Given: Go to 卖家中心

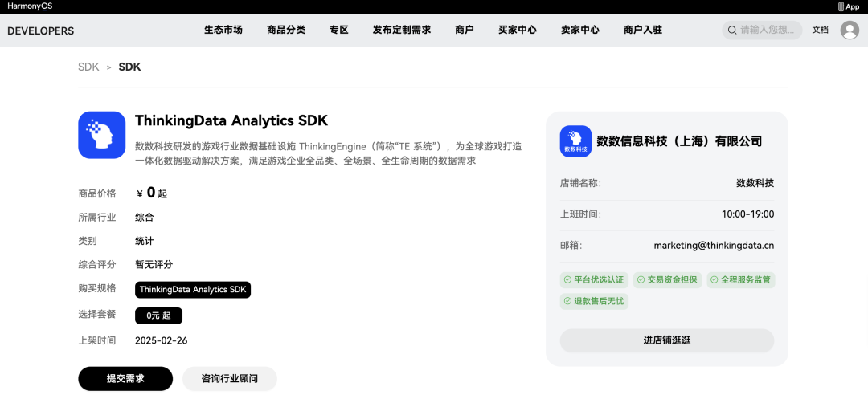Looking at the screenshot, I should click(x=579, y=30).
